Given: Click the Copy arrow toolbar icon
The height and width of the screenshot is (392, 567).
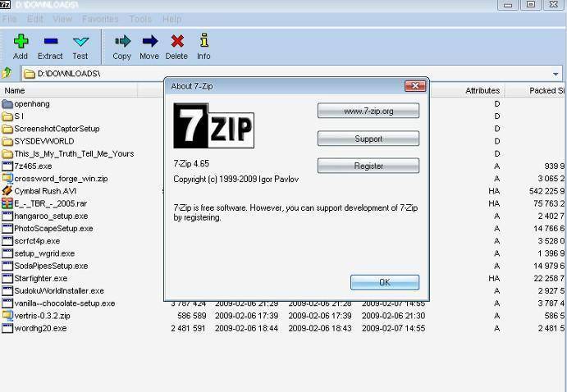Looking at the screenshot, I should click(x=122, y=41).
